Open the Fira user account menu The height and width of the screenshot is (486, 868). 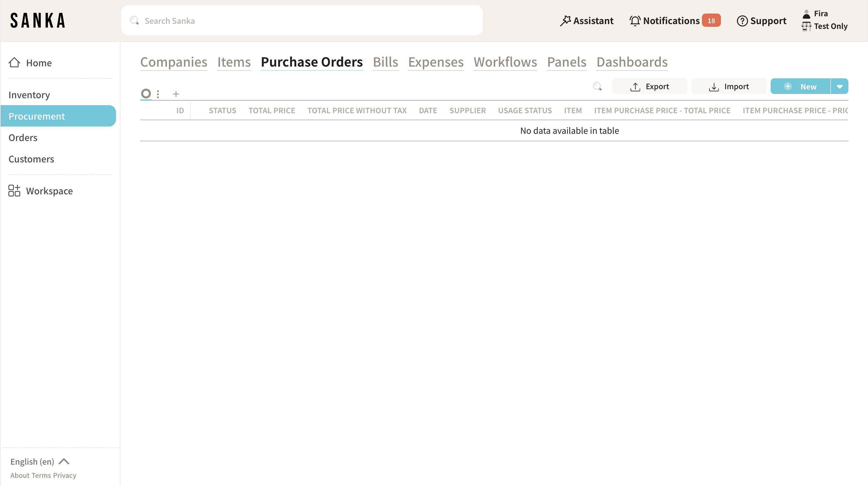(820, 14)
